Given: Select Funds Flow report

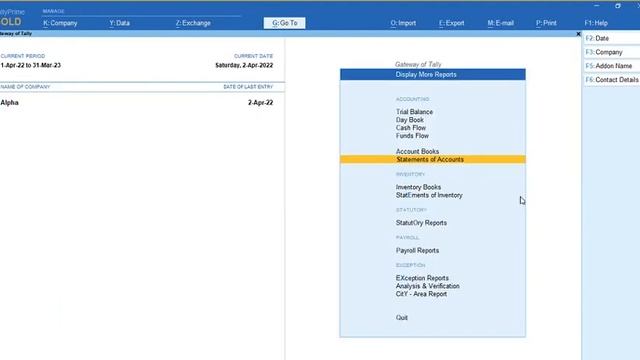Looking at the screenshot, I should (x=412, y=136).
